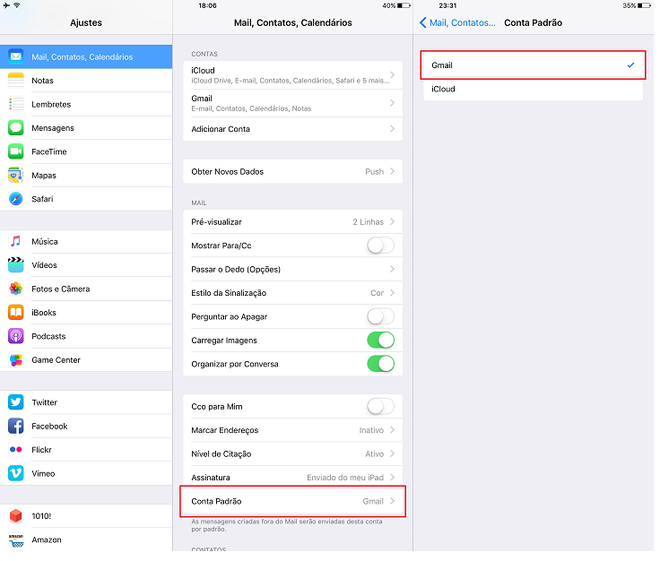
Task: Tap the blue checkmark beside Gmail
Action: click(x=631, y=65)
